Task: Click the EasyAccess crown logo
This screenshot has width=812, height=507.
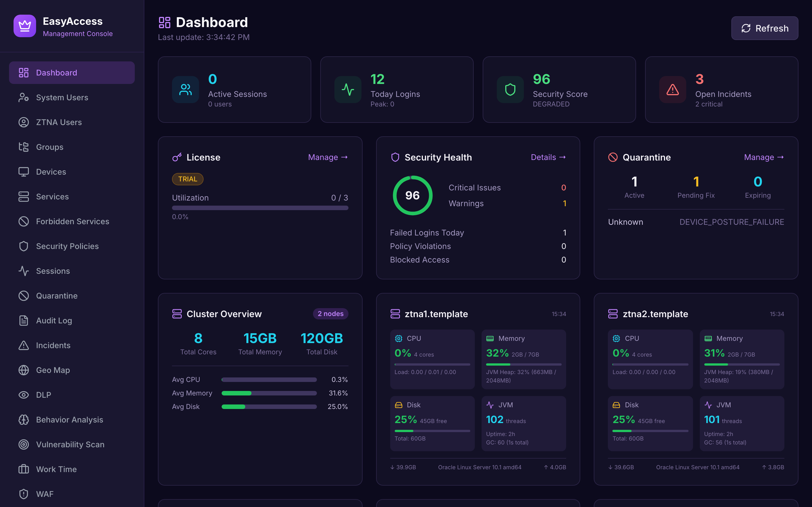Action: click(25, 25)
